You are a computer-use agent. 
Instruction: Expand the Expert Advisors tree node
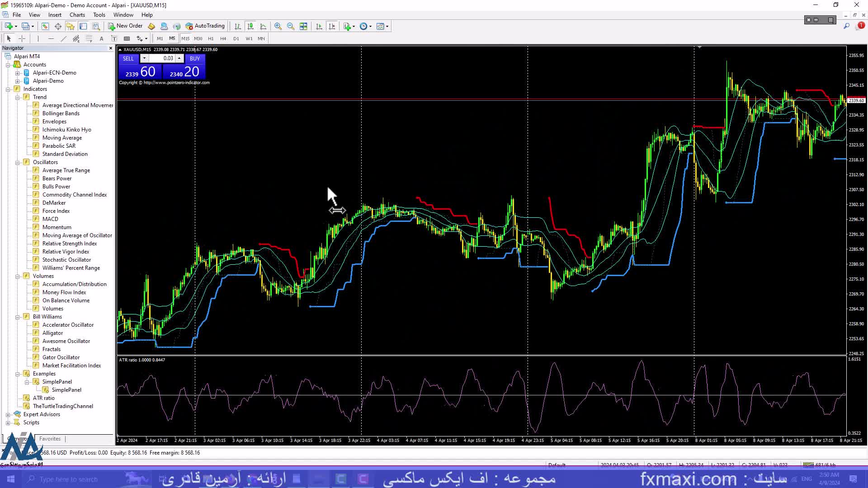pos(8,414)
